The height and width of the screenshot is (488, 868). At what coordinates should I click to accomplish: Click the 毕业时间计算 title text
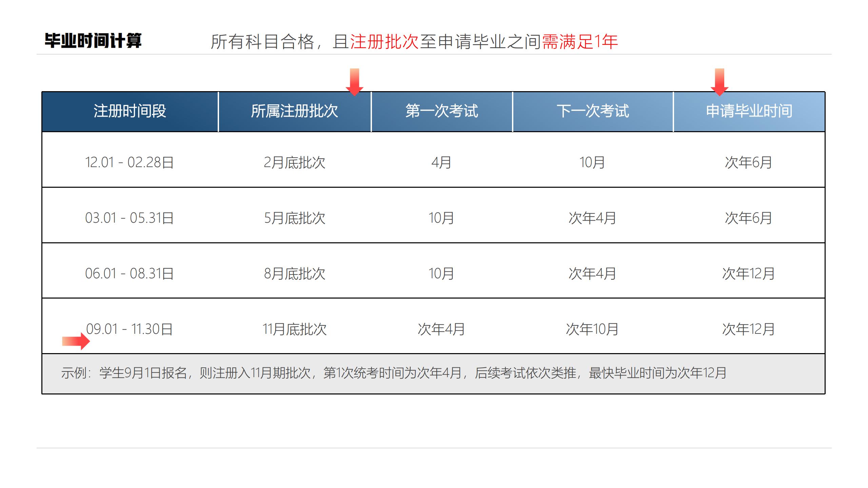93,41
